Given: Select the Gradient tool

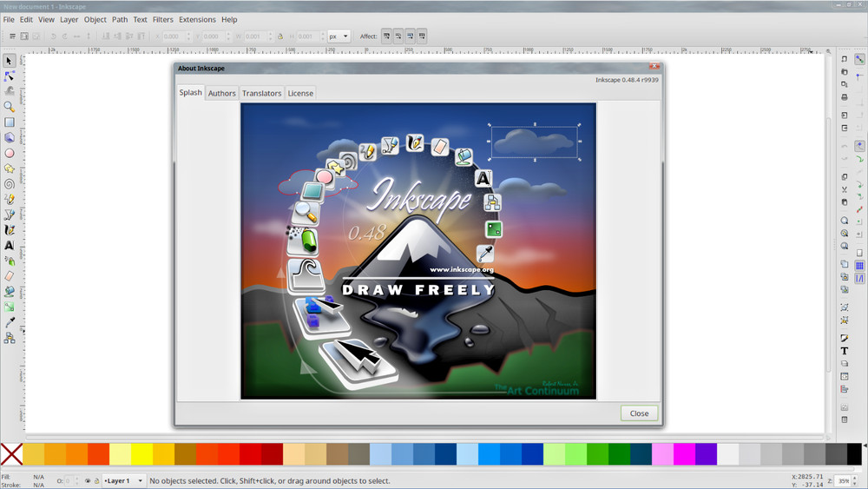Looking at the screenshot, I should (9, 307).
